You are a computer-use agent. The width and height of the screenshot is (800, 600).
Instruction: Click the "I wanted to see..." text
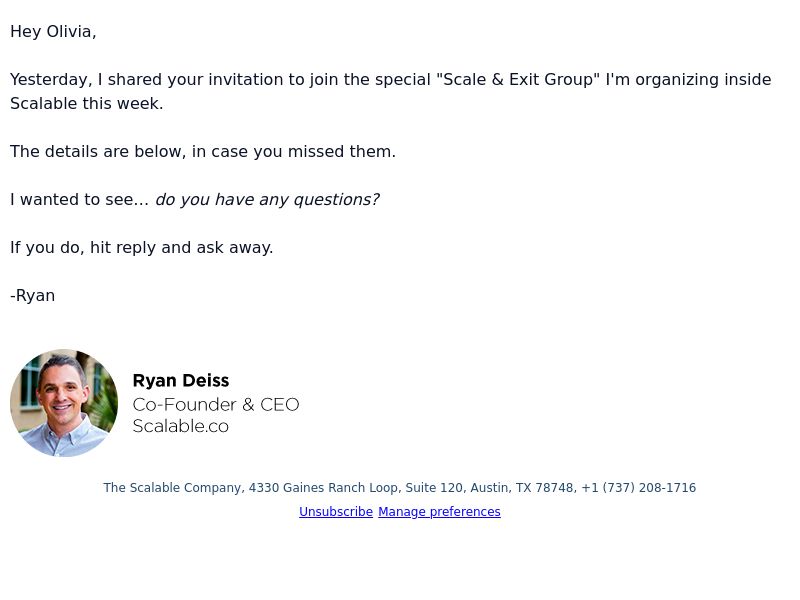point(80,199)
